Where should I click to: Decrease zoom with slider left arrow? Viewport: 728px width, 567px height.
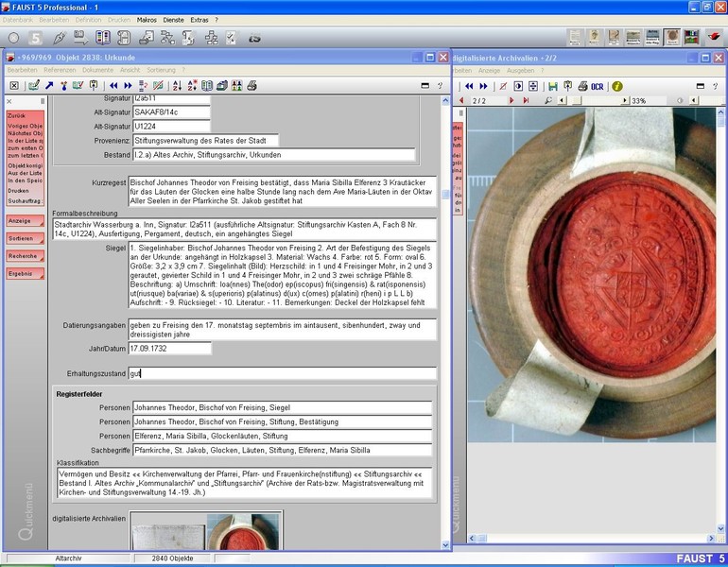pyautogui.click(x=563, y=100)
